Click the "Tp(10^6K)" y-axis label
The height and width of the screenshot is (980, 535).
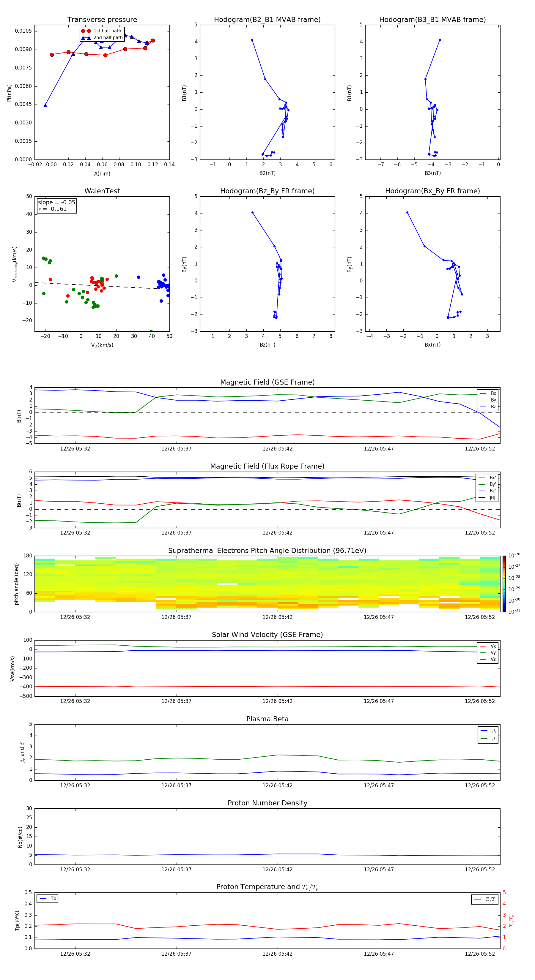17,921
